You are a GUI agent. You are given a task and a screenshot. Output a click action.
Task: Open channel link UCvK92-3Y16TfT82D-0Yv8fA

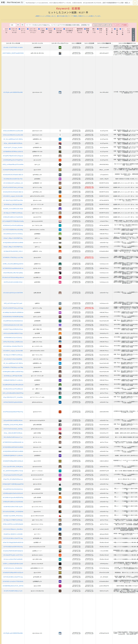click(13, 48)
